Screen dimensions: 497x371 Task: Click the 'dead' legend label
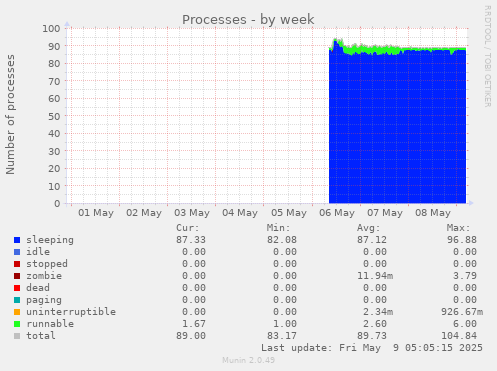click(x=38, y=288)
